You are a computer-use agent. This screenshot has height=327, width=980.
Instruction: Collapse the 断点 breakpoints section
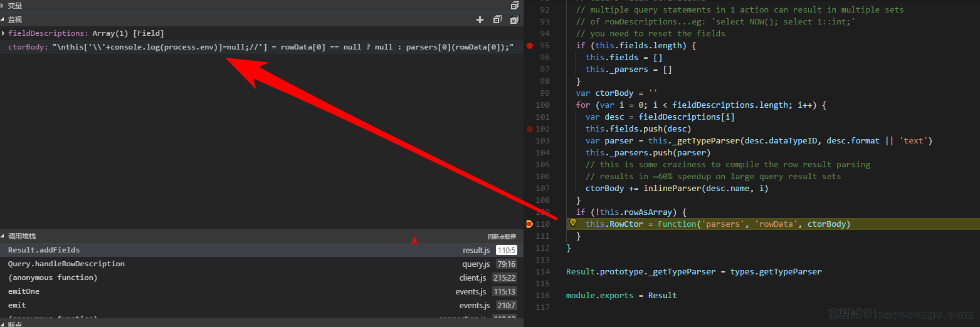coord(15,324)
